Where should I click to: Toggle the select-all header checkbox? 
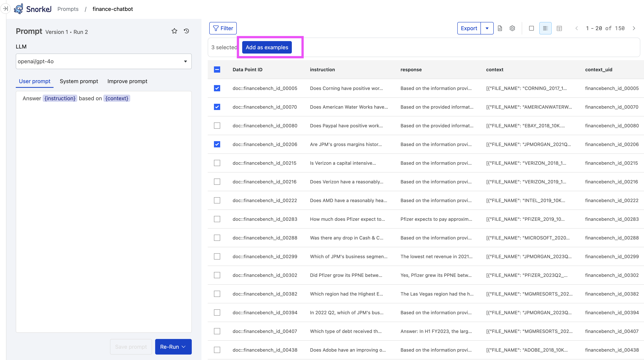(217, 70)
